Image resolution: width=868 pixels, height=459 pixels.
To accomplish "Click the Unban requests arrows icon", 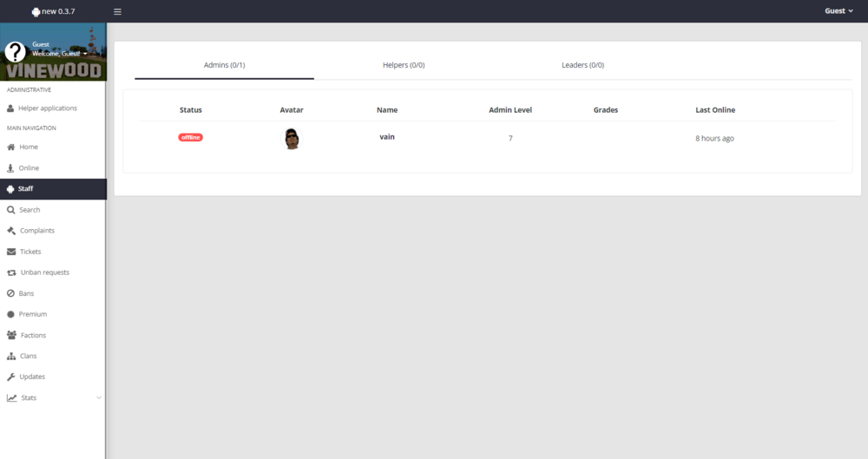I will pos(11,272).
